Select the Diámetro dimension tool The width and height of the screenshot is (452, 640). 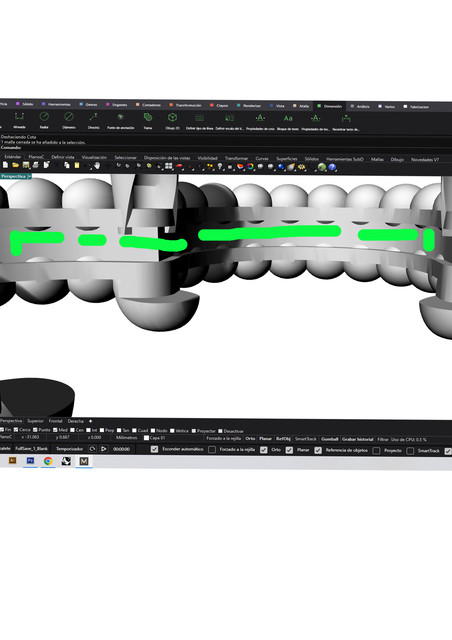[69, 120]
